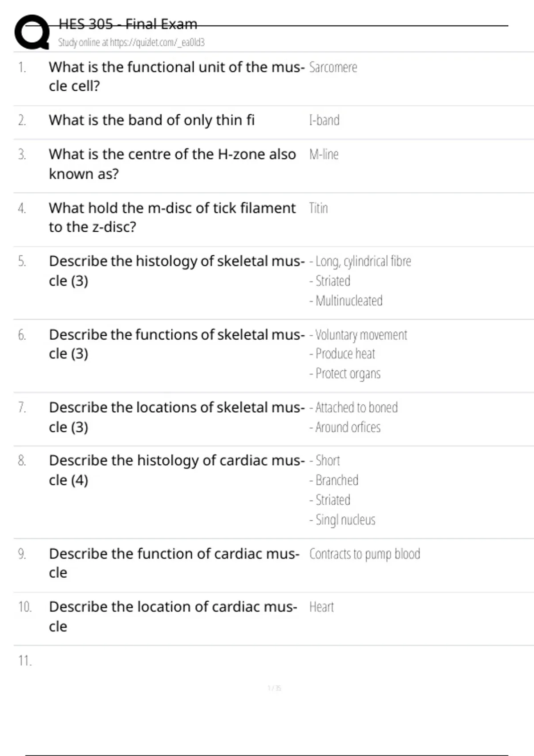Select the I-band answer

[x=324, y=121]
